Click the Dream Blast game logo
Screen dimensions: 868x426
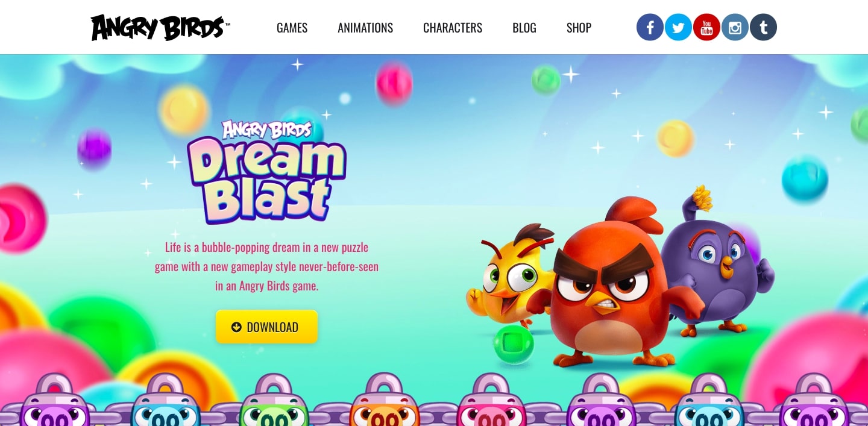click(266, 172)
